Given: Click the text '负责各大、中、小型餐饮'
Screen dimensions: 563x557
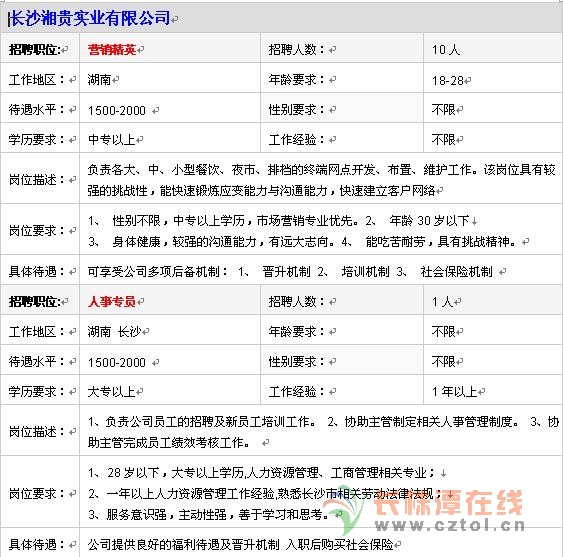Looking at the screenshot, I should pos(154,170).
